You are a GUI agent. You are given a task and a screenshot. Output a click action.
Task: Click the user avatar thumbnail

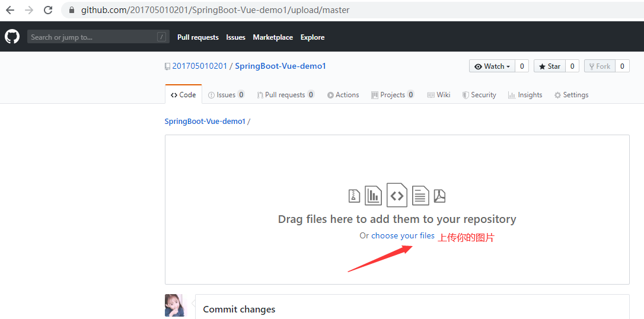(175, 305)
